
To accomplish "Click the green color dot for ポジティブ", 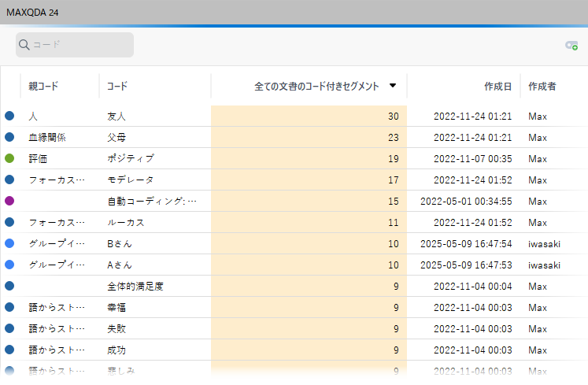I will 9,158.
